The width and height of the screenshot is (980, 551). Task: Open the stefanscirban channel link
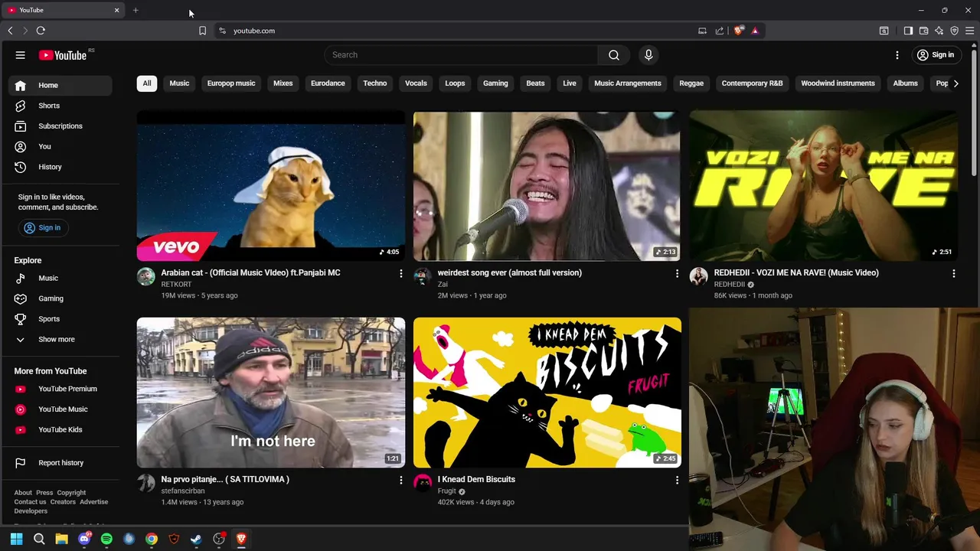pyautogui.click(x=183, y=491)
